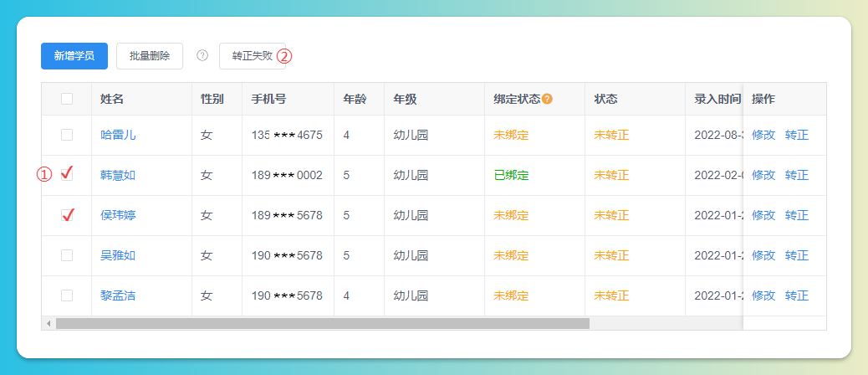Click the 未绑定 status of 侯玮婷

tap(511, 215)
